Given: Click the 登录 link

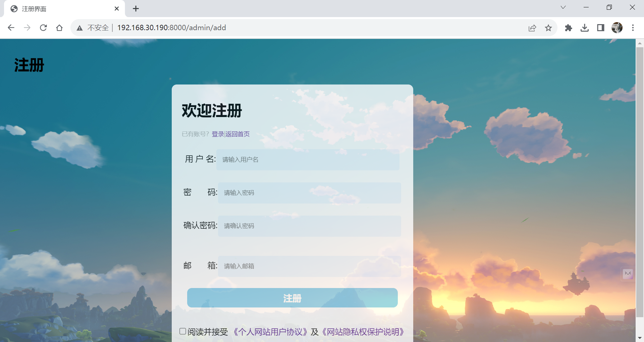Looking at the screenshot, I should (218, 134).
